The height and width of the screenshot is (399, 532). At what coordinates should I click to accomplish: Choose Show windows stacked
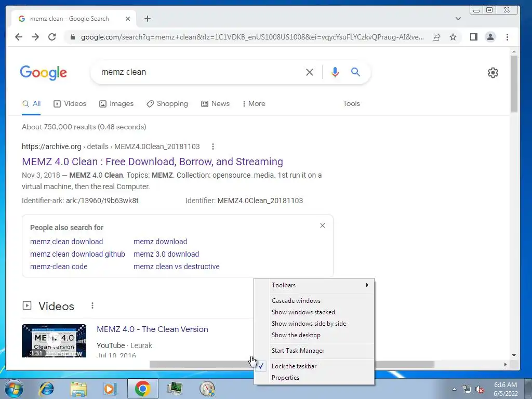pyautogui.click(x=314, y=312)
